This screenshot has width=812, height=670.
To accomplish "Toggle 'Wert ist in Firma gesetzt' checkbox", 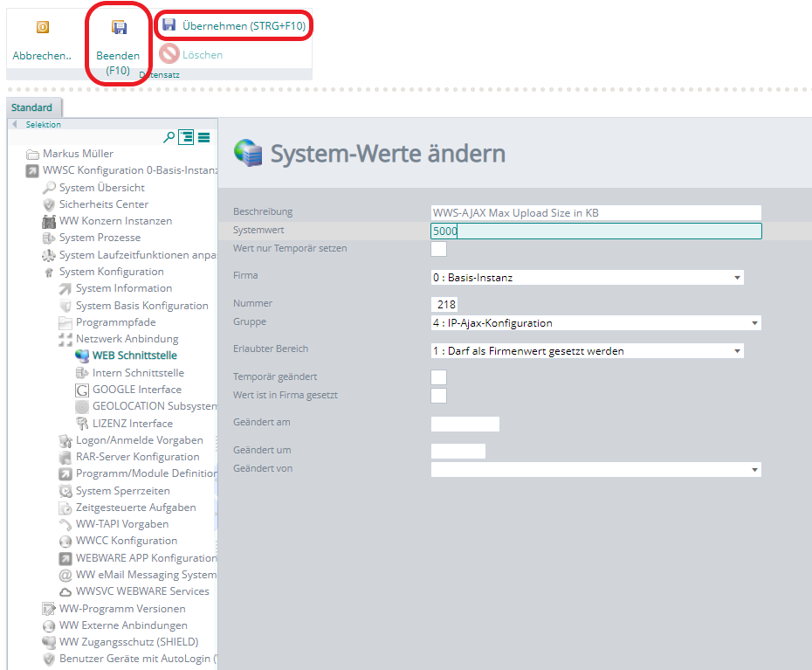I will pyautogui.click(x=439, y=396).
